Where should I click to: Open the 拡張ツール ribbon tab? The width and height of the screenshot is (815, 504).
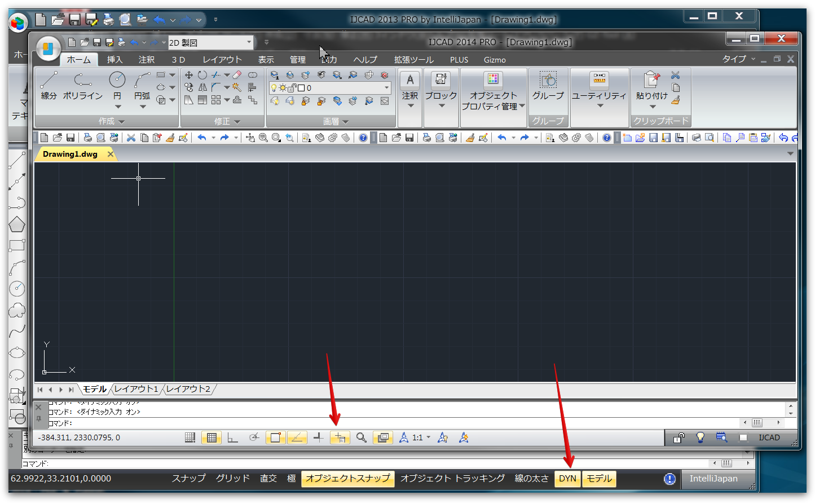click(x=413, y=59)
